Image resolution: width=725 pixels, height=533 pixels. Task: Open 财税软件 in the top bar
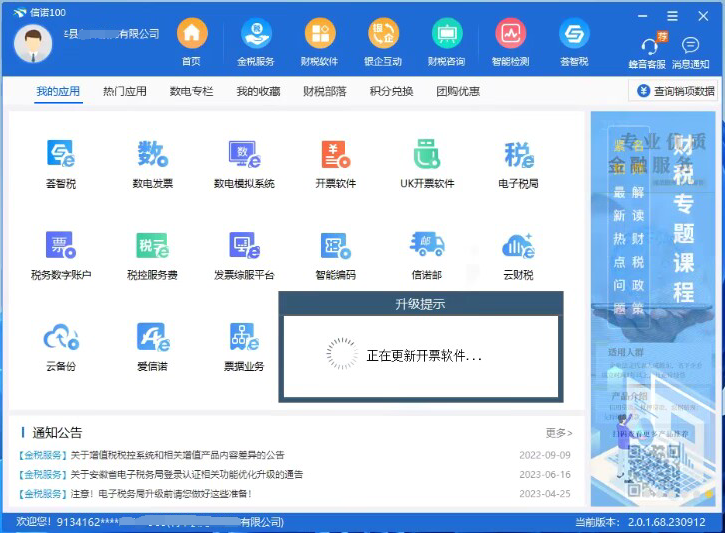(319, 42)
